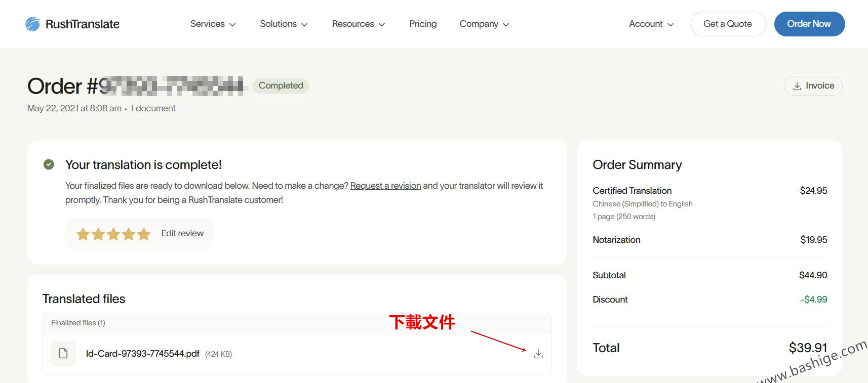The width and height of the screenshot is (868, 383).
Task: Click the document icon beside Id-Card file
Action: pos(63,354)
